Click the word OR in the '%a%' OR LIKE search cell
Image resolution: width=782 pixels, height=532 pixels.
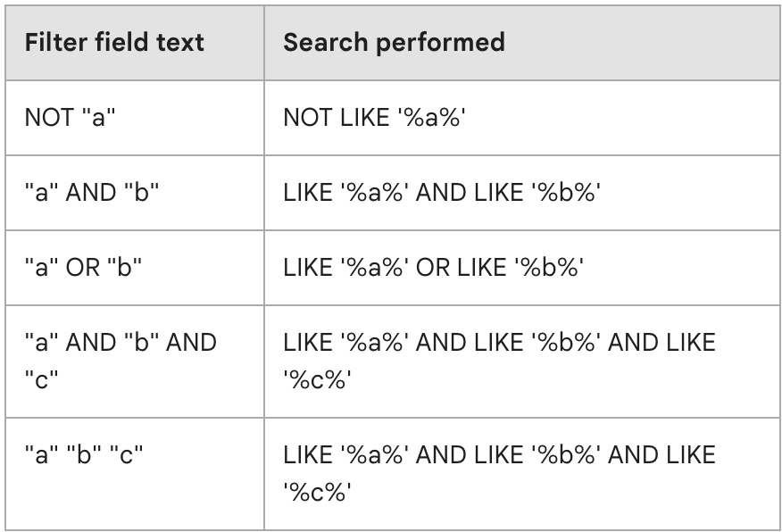coord(432,267)
